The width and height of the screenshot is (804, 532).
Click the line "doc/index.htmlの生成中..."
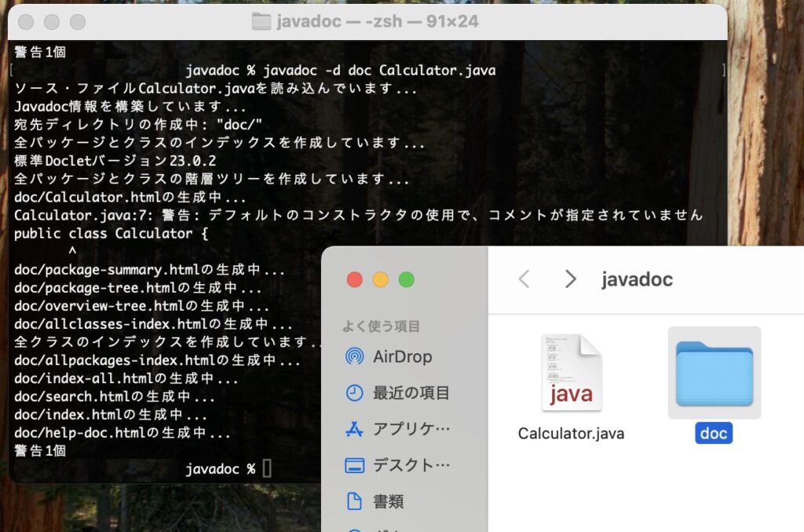click(111, 414)
